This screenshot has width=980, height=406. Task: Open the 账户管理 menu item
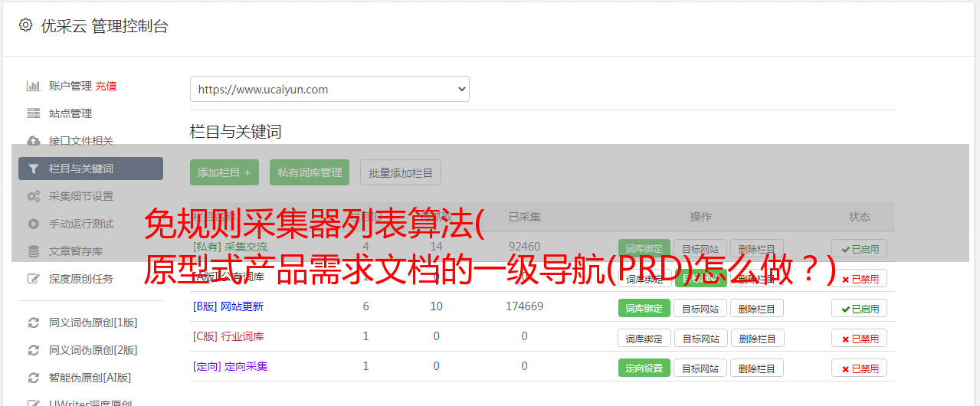70,86
